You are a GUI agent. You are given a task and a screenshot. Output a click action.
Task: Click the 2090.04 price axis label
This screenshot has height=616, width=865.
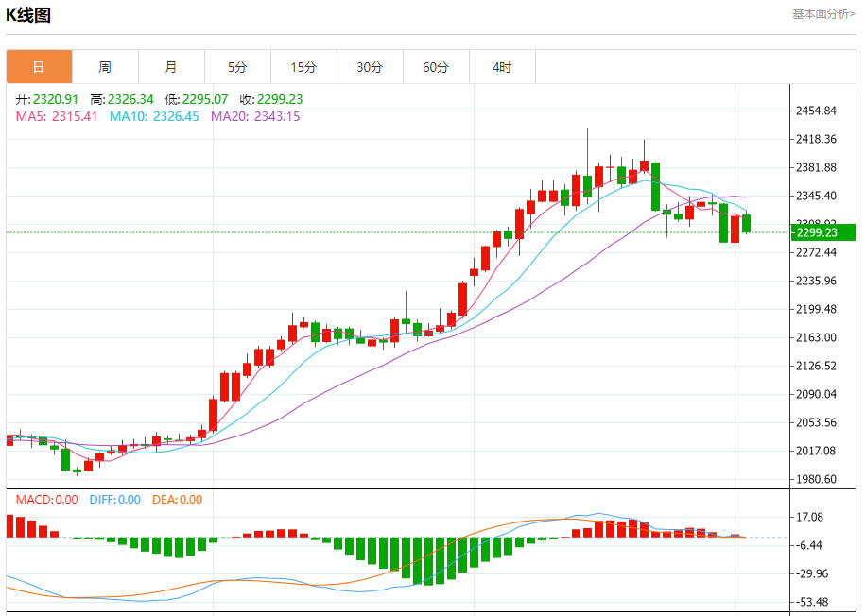tap(816, 394)
